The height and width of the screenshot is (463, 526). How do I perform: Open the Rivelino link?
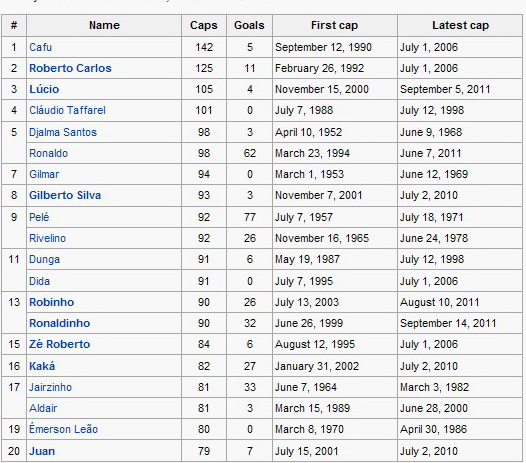point(47,238)
